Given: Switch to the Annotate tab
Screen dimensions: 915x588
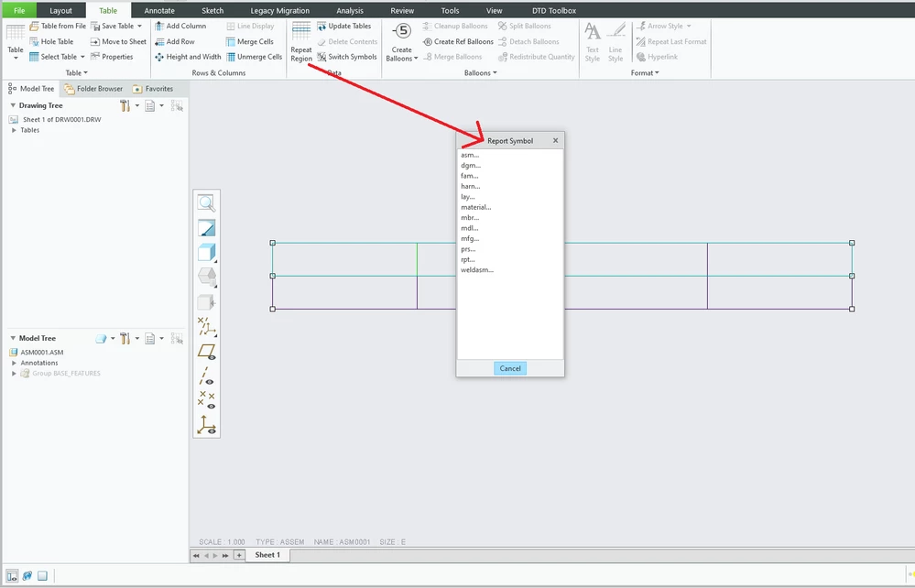Looking at the screenshot, I should click(x=159, y=10).
